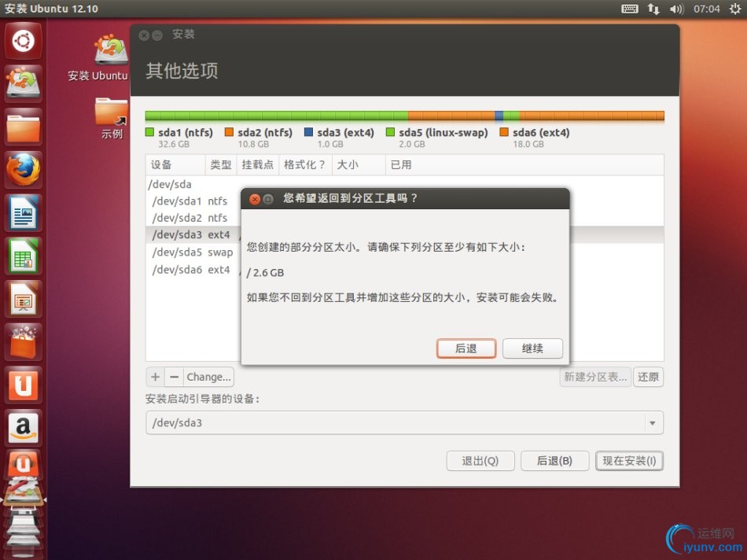The width and height of the screenshot is (747, 560).
Task: Open the network indicator menu
Action: (x=653, y=9)
